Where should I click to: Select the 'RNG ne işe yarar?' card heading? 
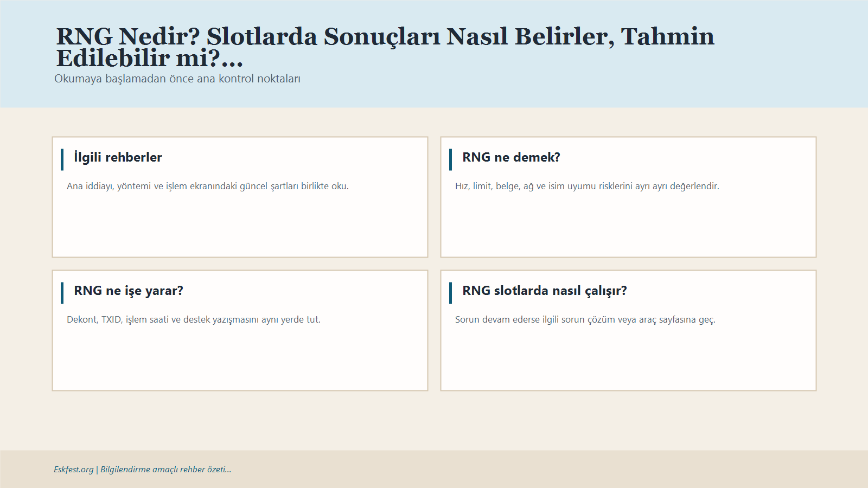[129, 290]
